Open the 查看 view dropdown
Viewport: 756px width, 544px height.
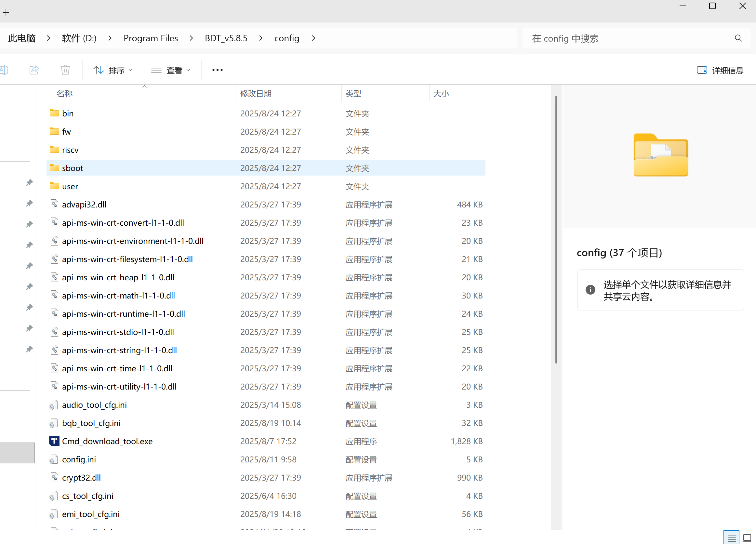[x=171, y=70]
